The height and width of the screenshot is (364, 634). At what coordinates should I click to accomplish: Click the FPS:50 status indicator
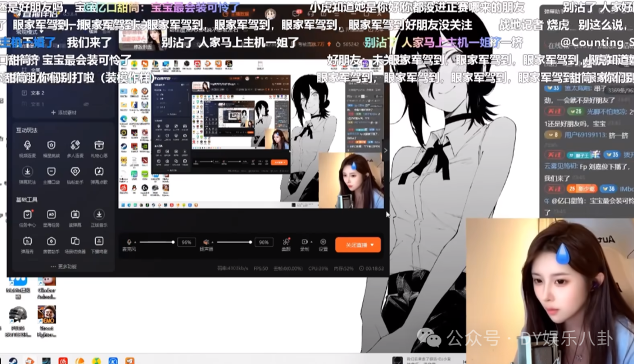(261, 268)
